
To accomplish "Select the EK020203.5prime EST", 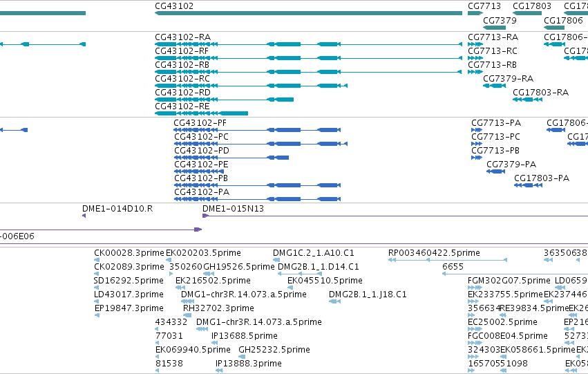I will pos(168,260).
